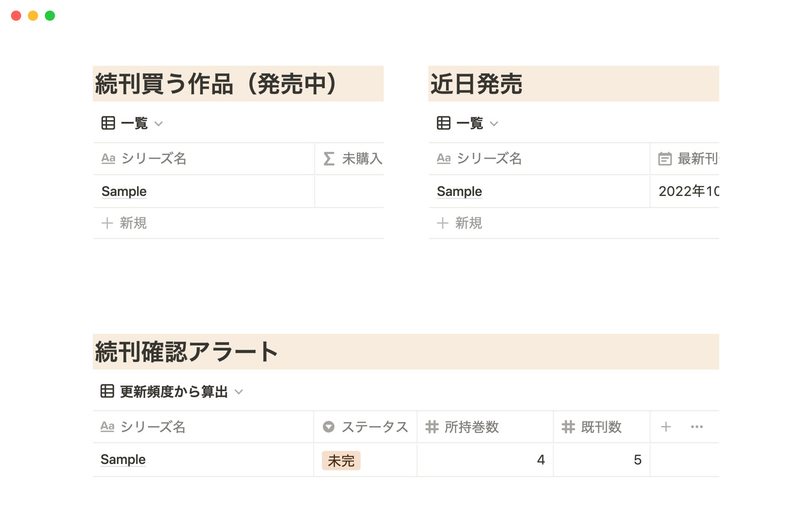Click the 所持巻数 cell showing 4
The height and width of the screenshot is (508, 812).
485,460
